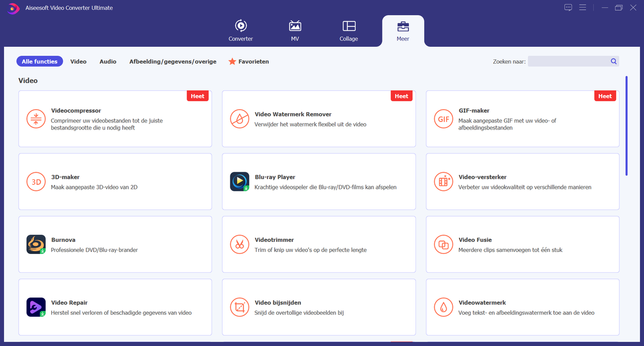
Task: Click the Videocompressor icon
Action: click(x=36, y=119)
